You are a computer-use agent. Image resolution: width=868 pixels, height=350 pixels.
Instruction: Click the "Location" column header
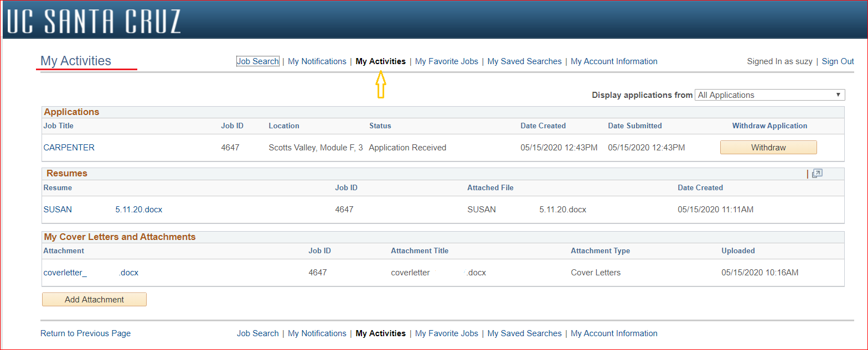tap(284, 126)
